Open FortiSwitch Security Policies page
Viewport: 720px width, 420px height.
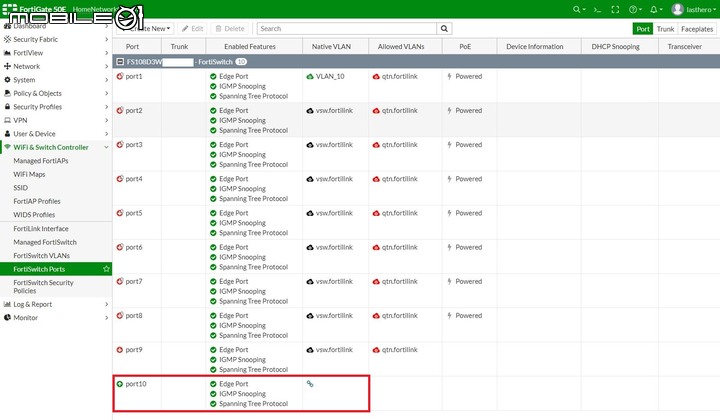point(43,286)
